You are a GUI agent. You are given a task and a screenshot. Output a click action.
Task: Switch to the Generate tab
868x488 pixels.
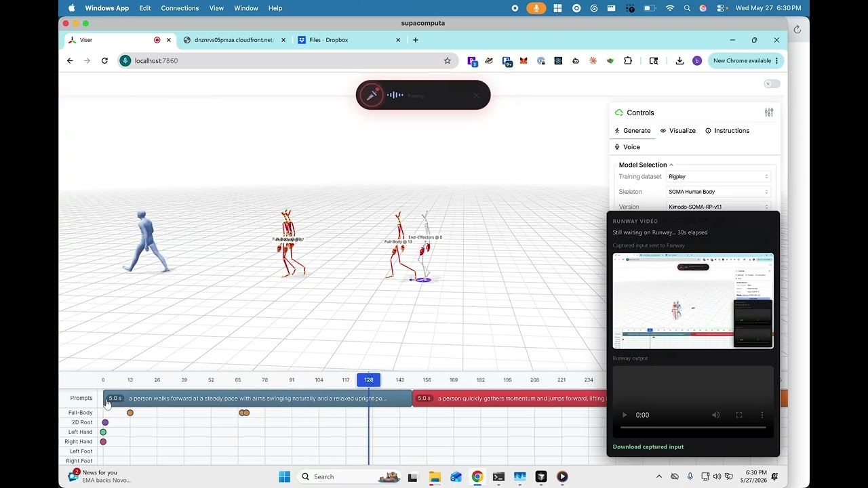pyautogui.click(x=632, y=131)
